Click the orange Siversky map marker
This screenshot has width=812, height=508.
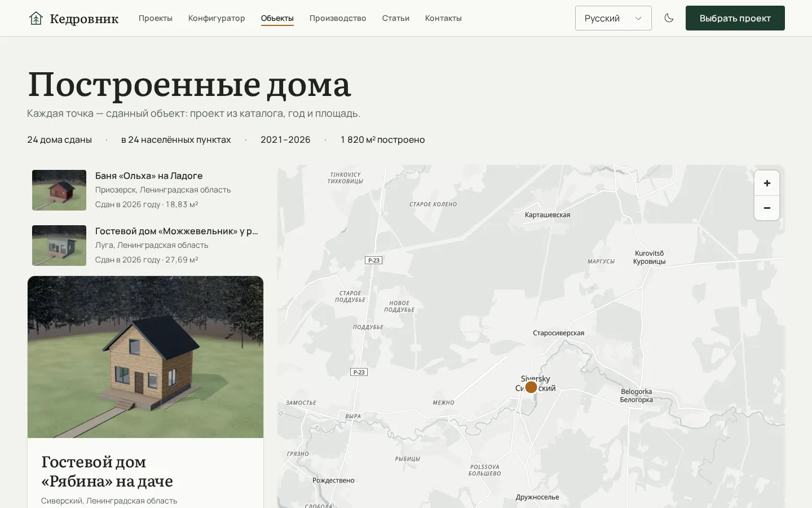click(531, 387)
